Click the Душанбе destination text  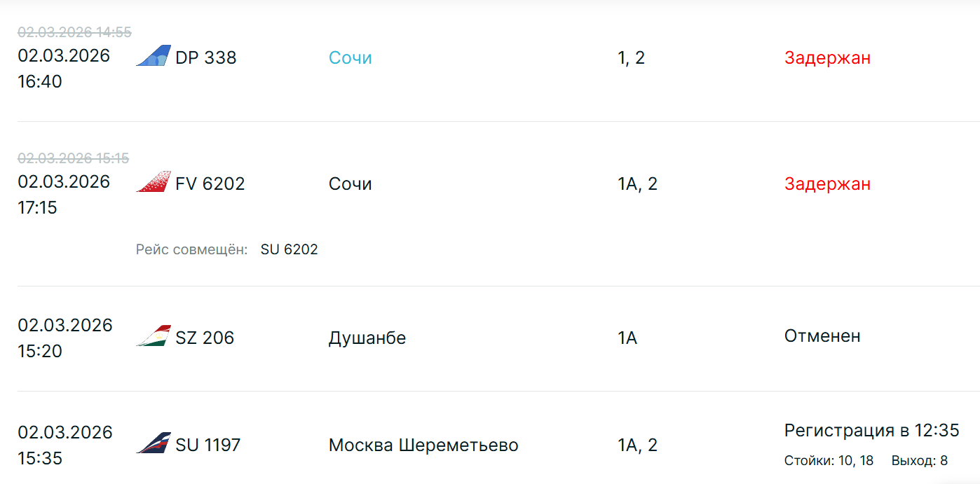coord(367,338)
